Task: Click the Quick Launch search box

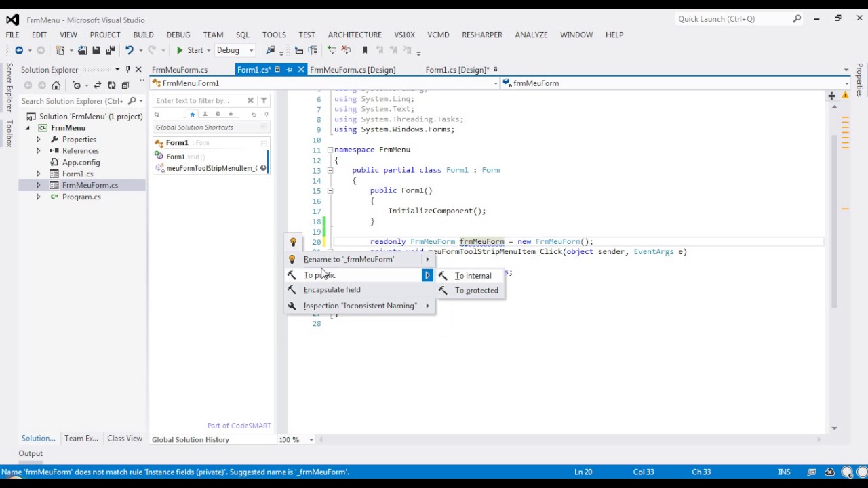Action: point(739,19)
